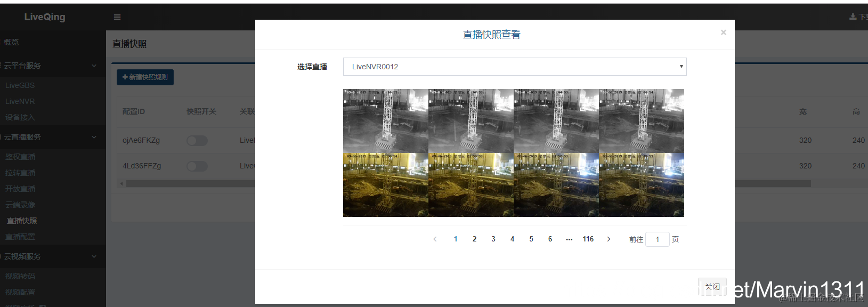Collapse the 云直播服务 sidebar section
This screenshot has height=307, width=868.
(53, 137)
